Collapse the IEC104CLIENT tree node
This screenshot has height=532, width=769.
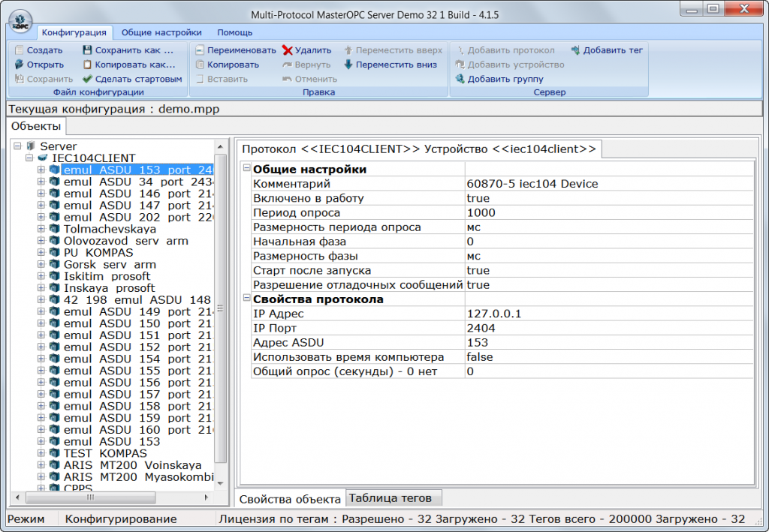click(x=29, y=158)
